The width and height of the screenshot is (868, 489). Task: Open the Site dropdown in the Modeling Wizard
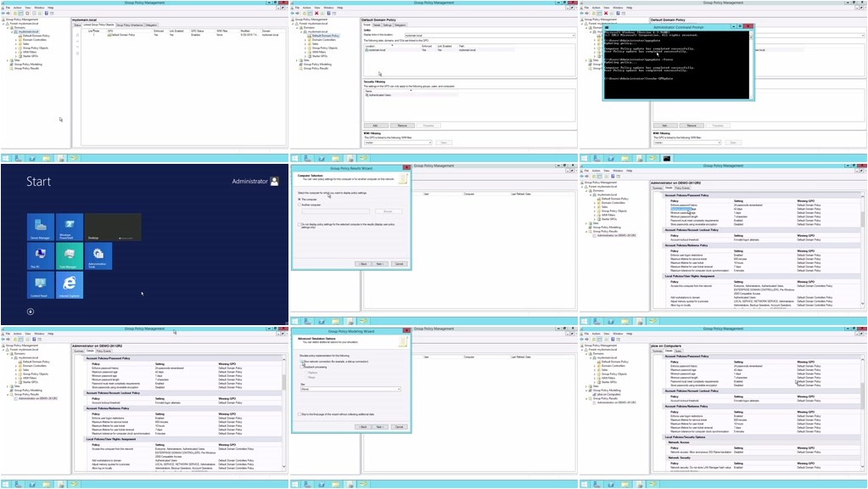coord(350,390)
